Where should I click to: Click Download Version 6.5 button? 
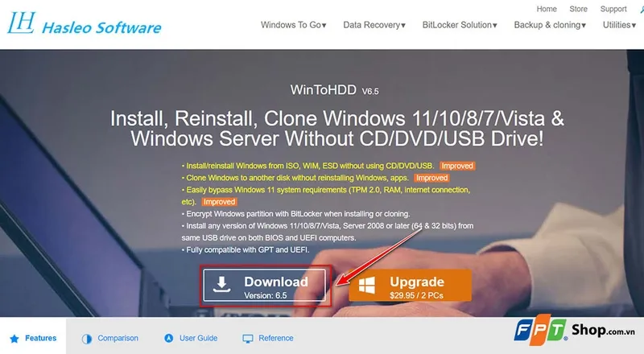click(x=264, y=286)
